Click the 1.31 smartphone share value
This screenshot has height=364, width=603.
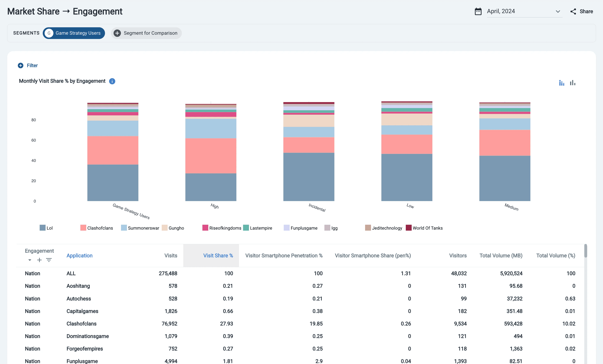pyautogui.click(x=406, y=273)
